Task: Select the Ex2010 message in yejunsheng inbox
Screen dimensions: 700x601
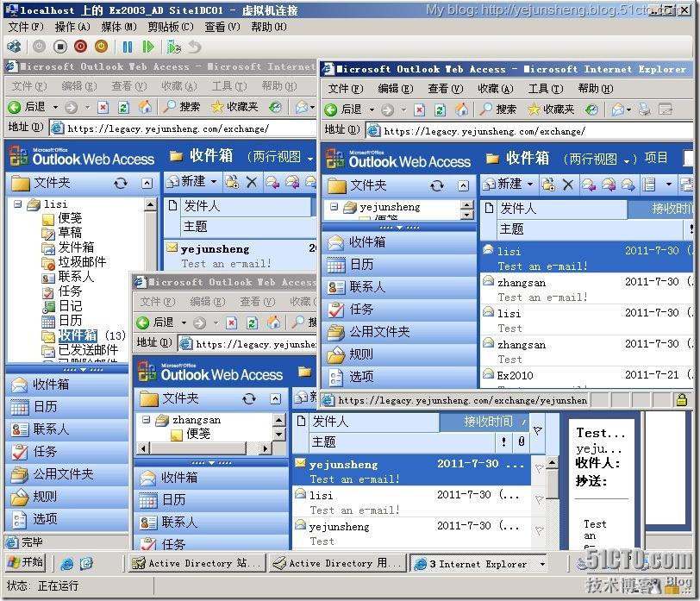Action: coord(586,379)
